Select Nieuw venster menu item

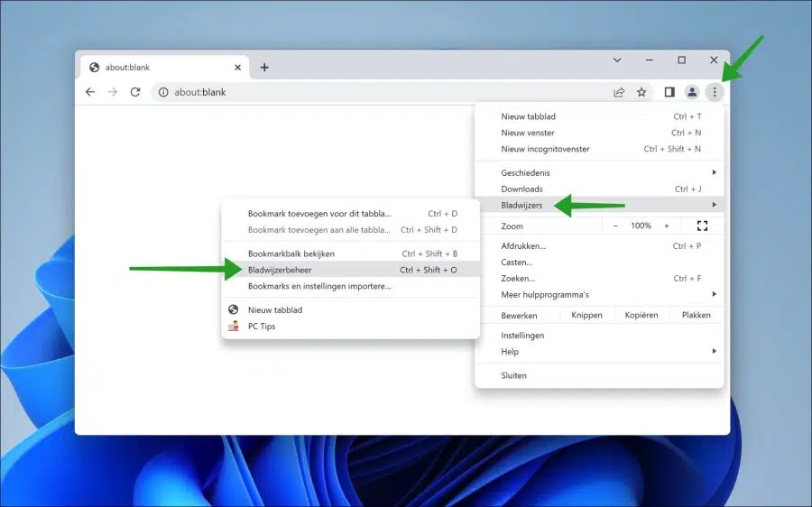[x=599, y=133]
